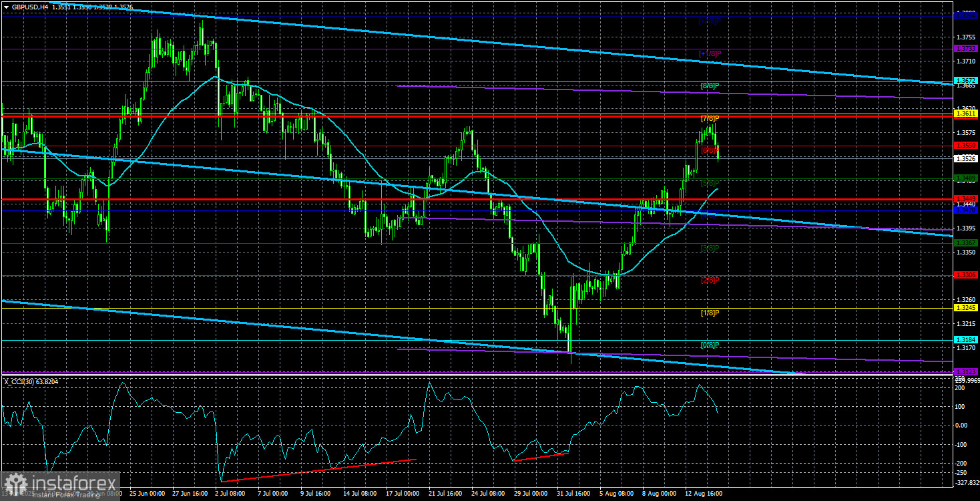Click the cyan 1.3672 price tag

(966, 81)
